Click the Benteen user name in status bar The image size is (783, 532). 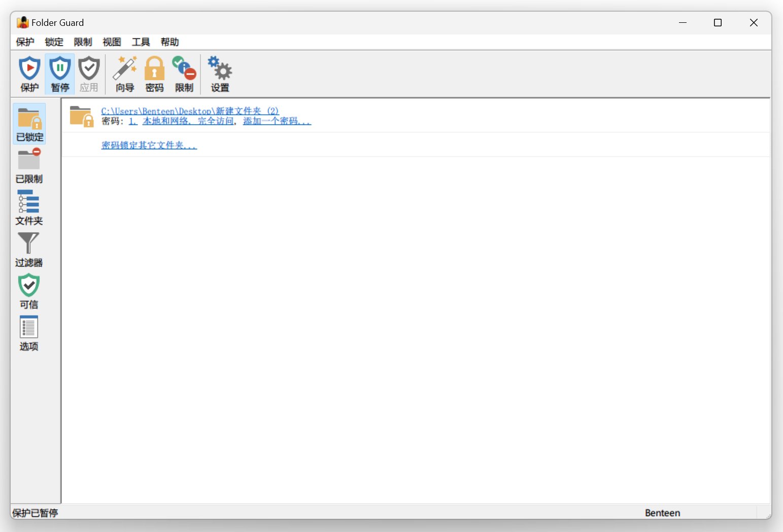[x=662, y=513]
